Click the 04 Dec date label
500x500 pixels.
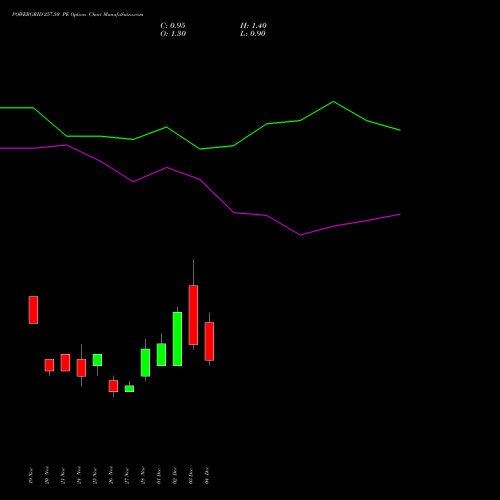(x=207, y=476)
